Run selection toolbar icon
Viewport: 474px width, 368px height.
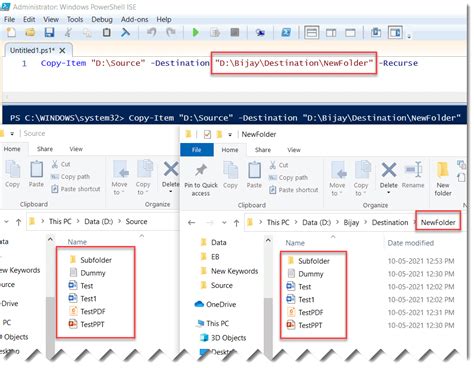point(215,32)
